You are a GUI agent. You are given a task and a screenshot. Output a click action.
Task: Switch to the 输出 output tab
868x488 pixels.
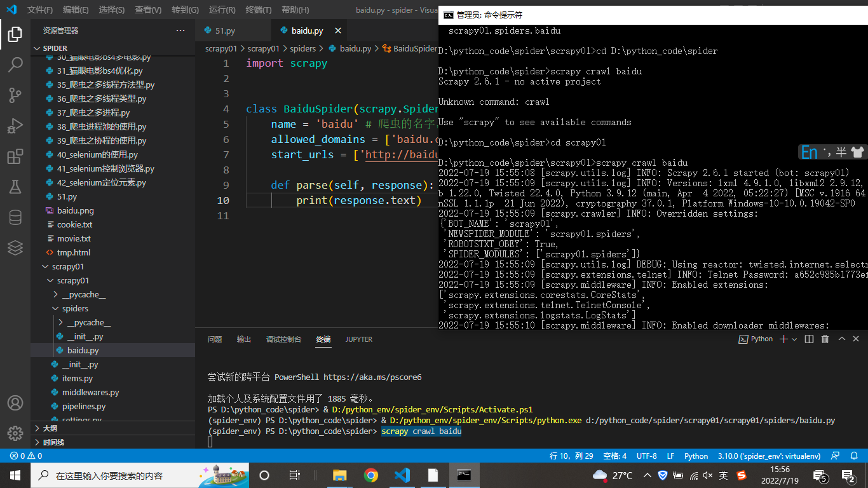pyautogui.click(x=244, y=339)
